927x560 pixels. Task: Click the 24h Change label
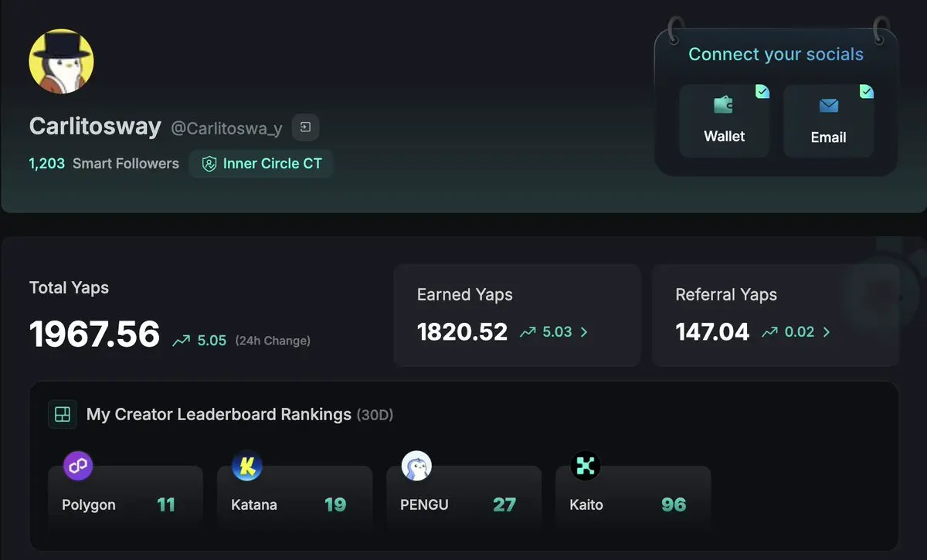[x=273, y=341]
